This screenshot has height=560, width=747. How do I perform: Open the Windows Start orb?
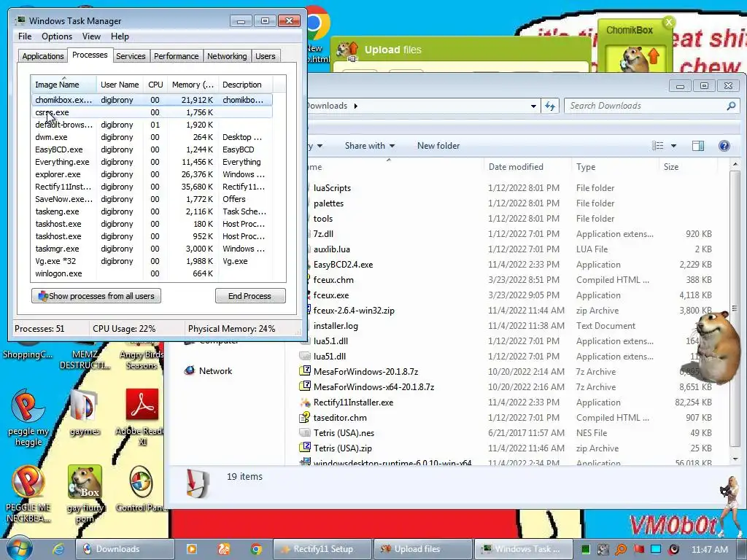[x=19, y=548]
